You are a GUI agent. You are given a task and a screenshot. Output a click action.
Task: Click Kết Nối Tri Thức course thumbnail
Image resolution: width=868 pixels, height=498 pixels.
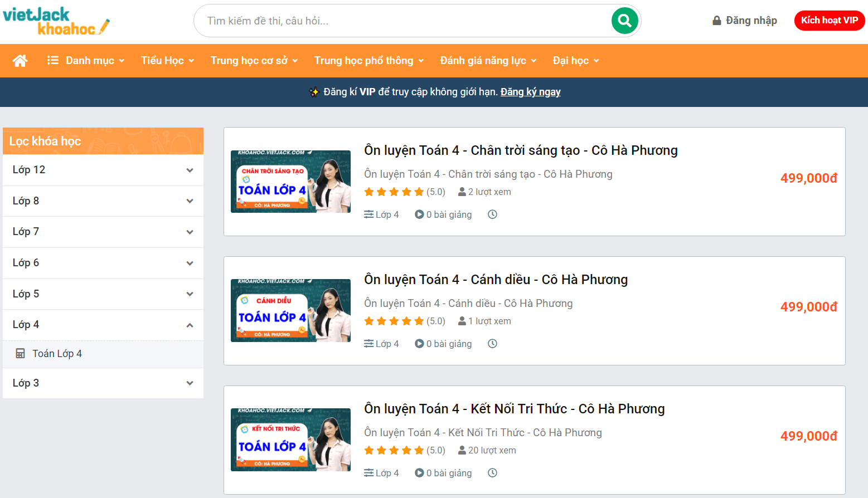290,440
